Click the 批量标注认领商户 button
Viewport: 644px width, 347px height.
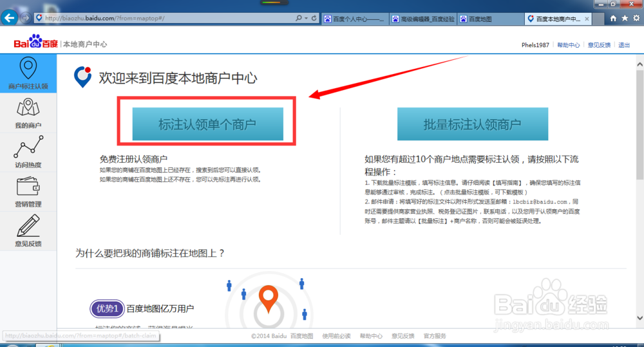pyautogui.click(x=472, y=124)
